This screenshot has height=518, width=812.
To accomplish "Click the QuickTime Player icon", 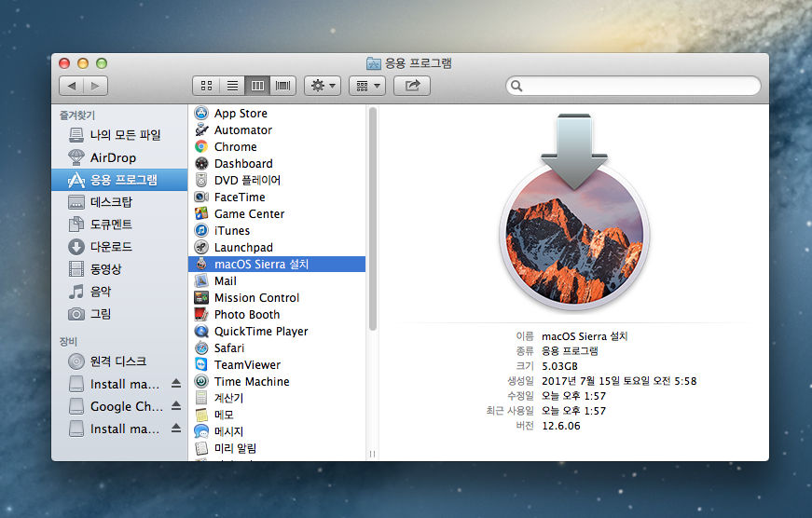I will 201,331.
